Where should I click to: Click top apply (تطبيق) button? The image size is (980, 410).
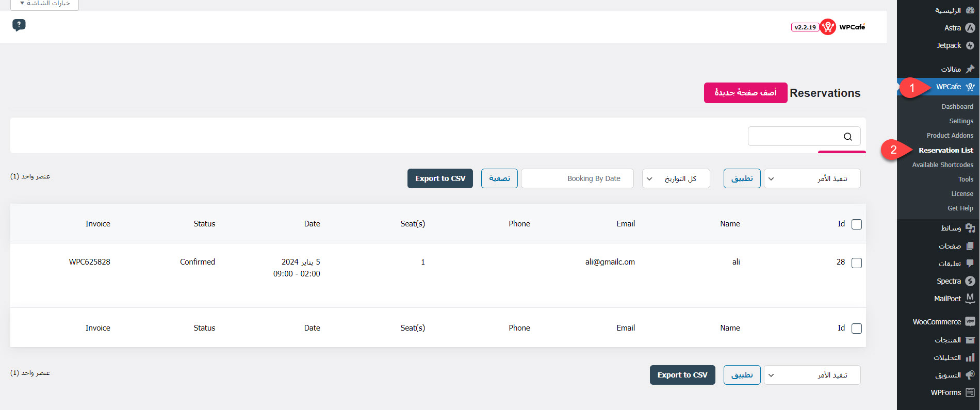[742, 178]
